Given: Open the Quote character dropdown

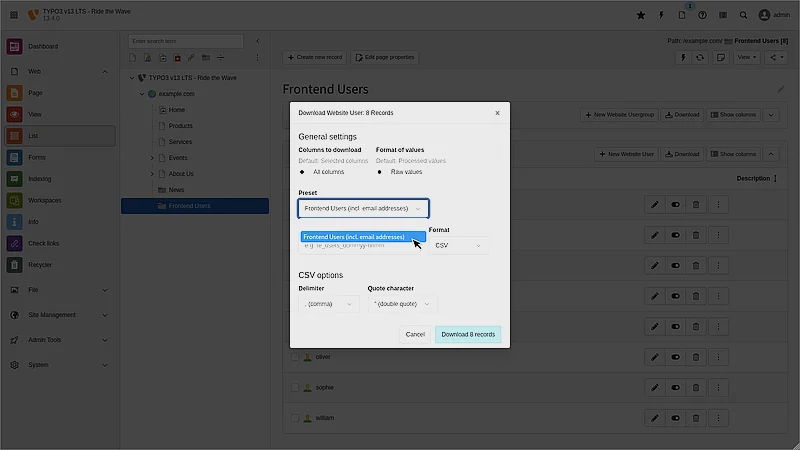Looking at the screenshot, I should point(401,304).
